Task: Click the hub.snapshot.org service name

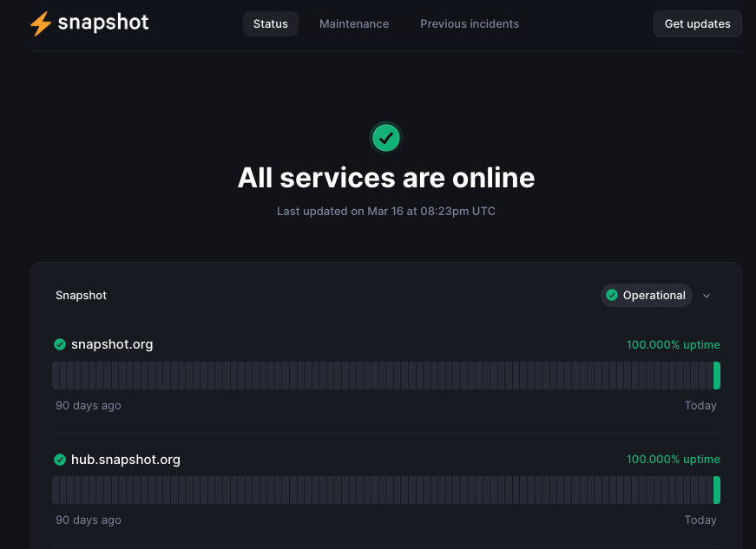Action: tap(126, 460)
